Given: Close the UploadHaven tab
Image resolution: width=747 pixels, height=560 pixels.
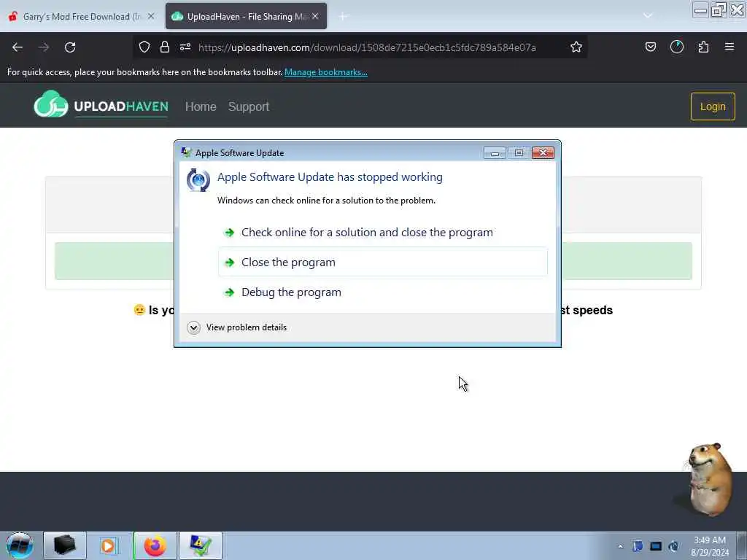Looking at the screenshot, I should [x=315, y=16].
